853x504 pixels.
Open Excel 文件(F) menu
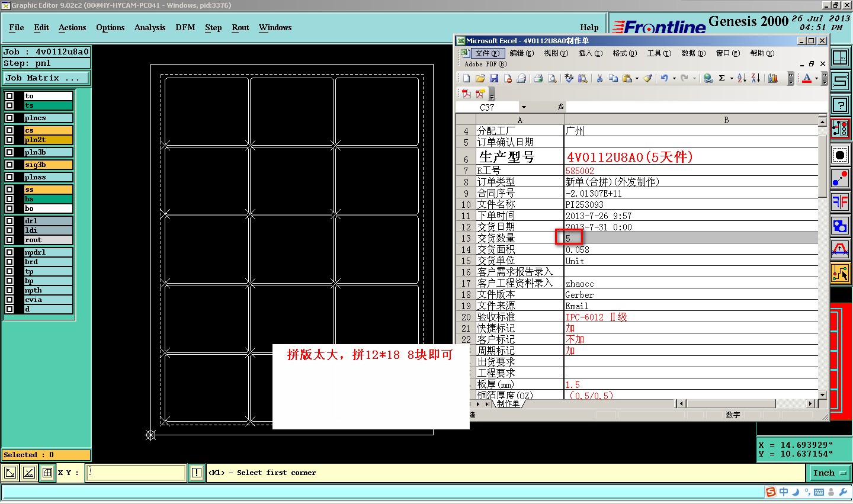[487, 53]
